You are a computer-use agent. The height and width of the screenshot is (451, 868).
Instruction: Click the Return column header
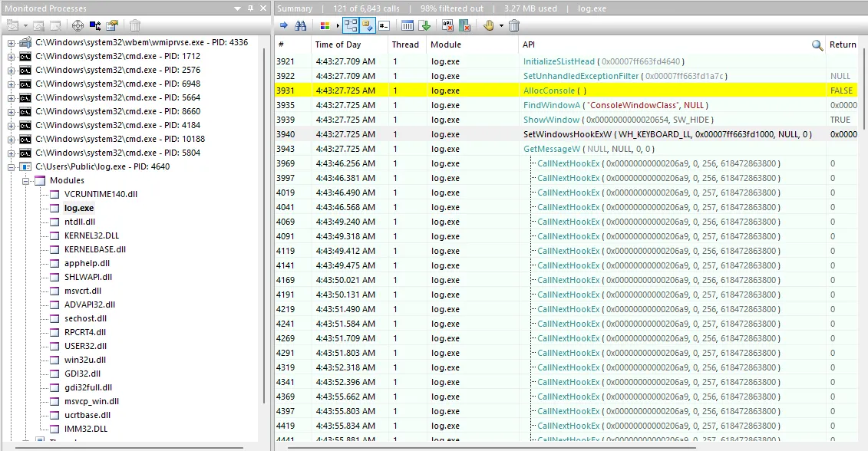(x=843, y=44)
